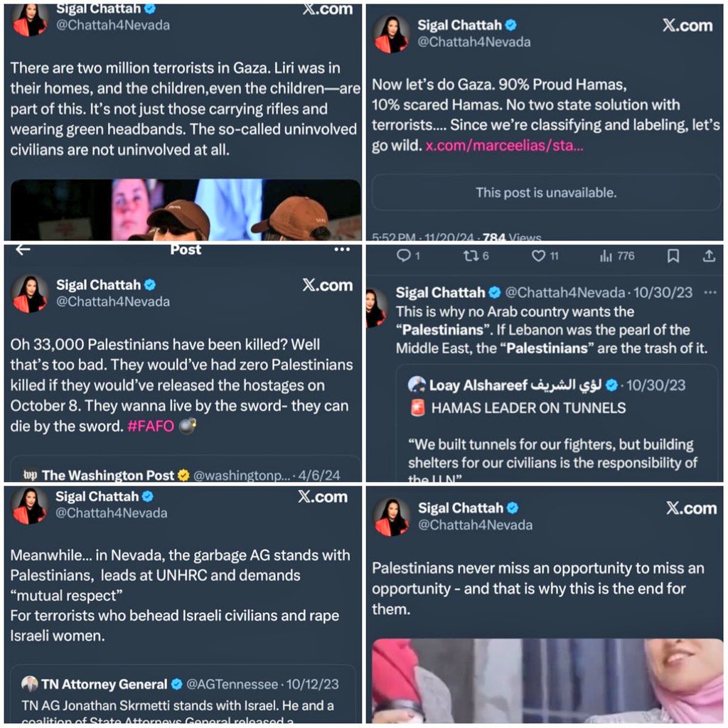The width and height of the screenshot is (728, 728).
Task: Open three-dot menu in Post header
Action: click(x=342, y=250)
